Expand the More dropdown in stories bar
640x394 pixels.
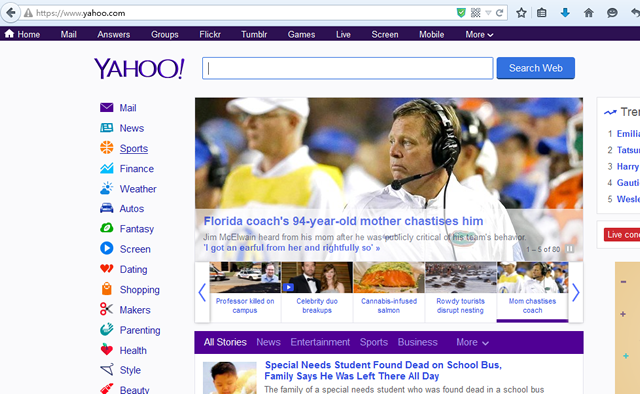pyautogui.click(x=472, y=342)
